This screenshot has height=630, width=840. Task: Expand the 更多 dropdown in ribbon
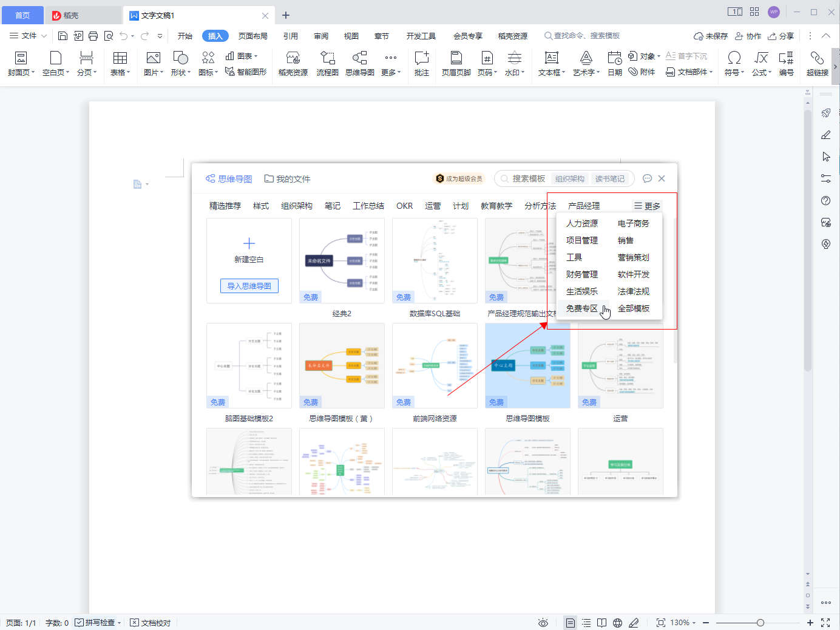coord(399,72)
